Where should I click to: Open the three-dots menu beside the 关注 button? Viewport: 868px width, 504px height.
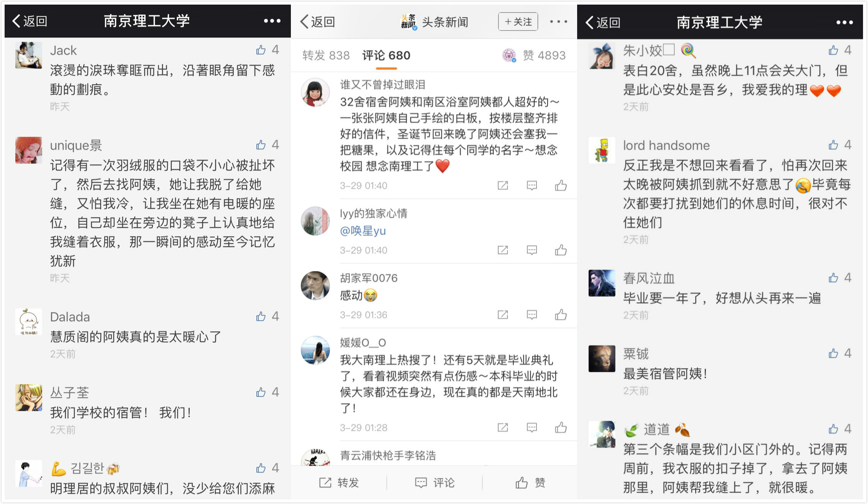(x=558, y=21)
